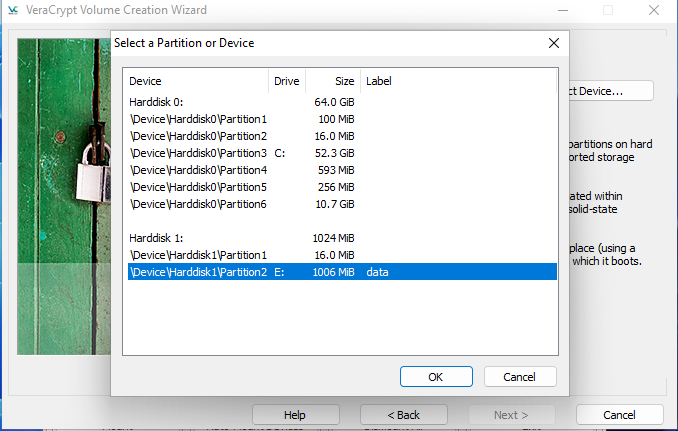
Task: Select the Harddisk 0: row
Action: pos(342,102)
